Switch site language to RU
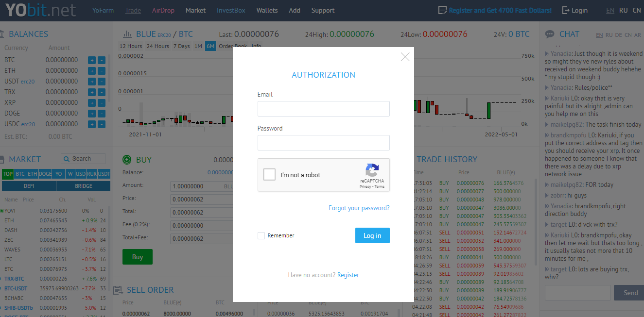 (x=624, y=10)
